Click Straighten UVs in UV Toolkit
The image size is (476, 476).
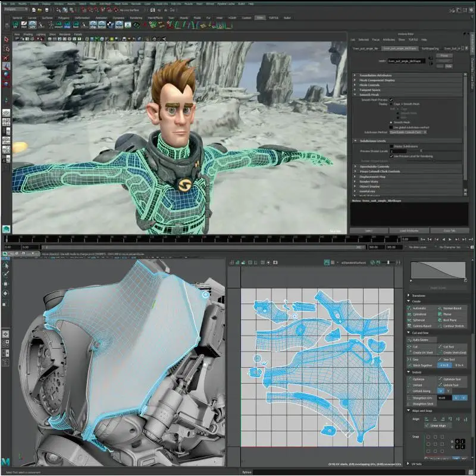coord(422,397)
